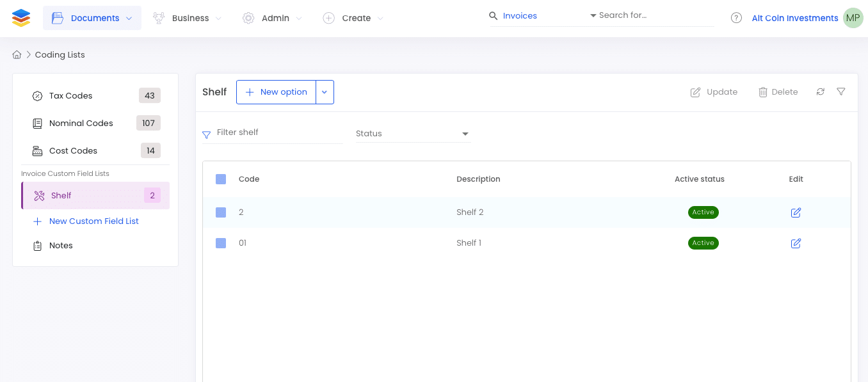
Task: Open the help question mark icon
Action: (736, 18)
